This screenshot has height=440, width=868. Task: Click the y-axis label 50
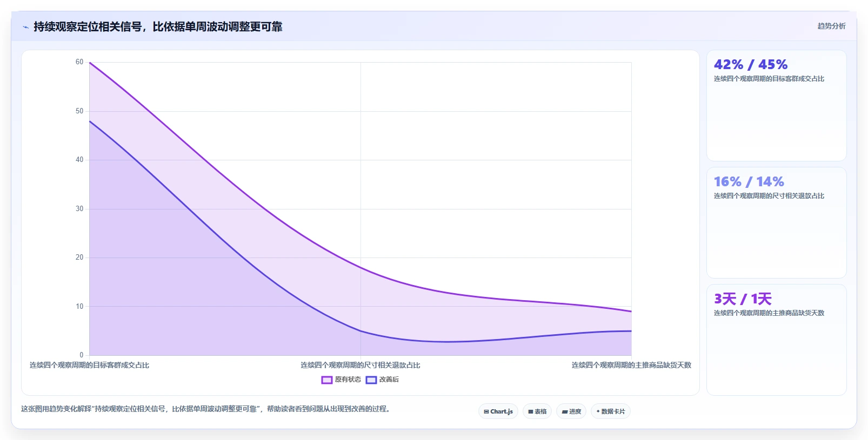tap(79, 111)
